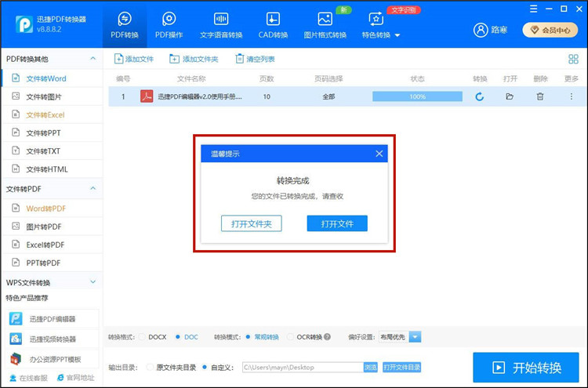Click the 打开文件目录 button
Screen dimensions: 588x388
(401, 368)
